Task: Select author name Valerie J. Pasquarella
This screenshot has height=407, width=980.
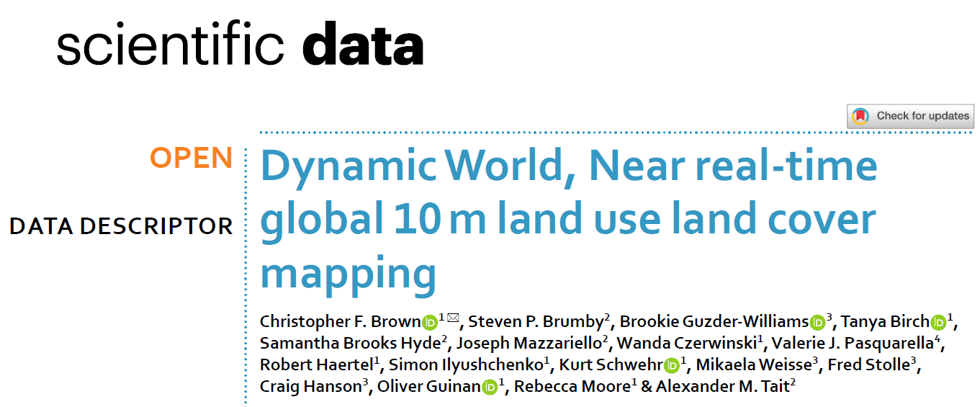Action: point(853,344)
